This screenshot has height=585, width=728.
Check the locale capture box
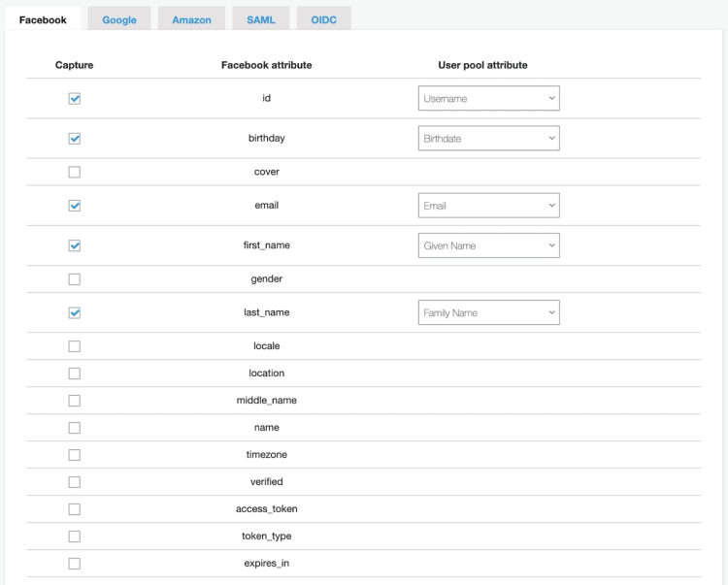tap(75, 346)
